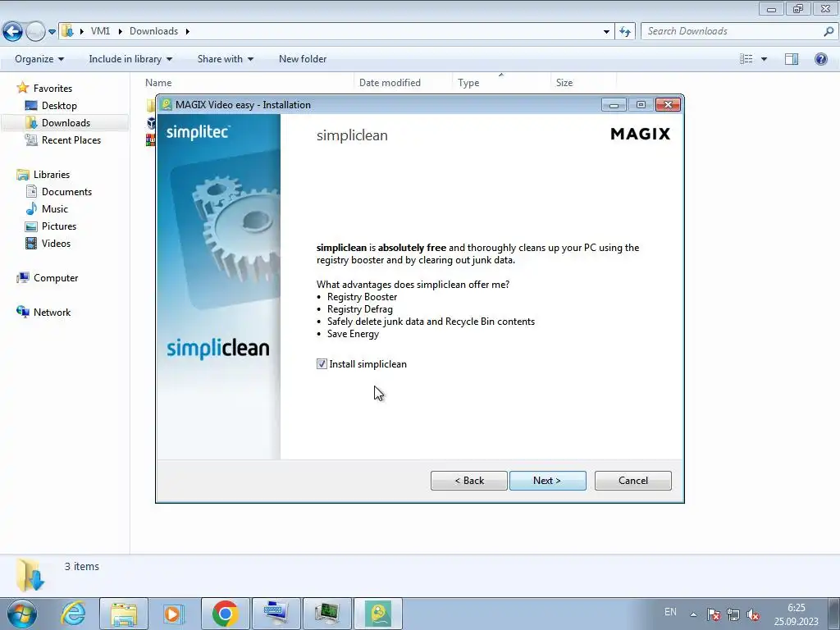Open the Videos library
The width and height of the screenshot is (840, 630).
56,243
